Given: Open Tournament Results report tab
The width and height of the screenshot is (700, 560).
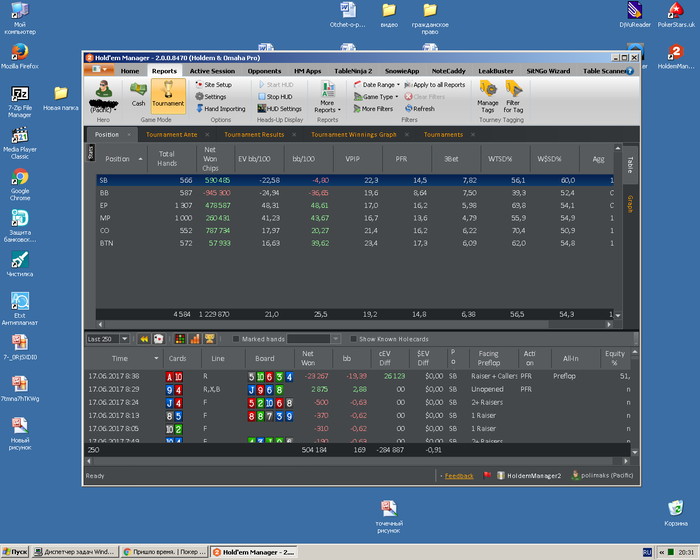Looking at the screenshot, I should coord(254,134).
